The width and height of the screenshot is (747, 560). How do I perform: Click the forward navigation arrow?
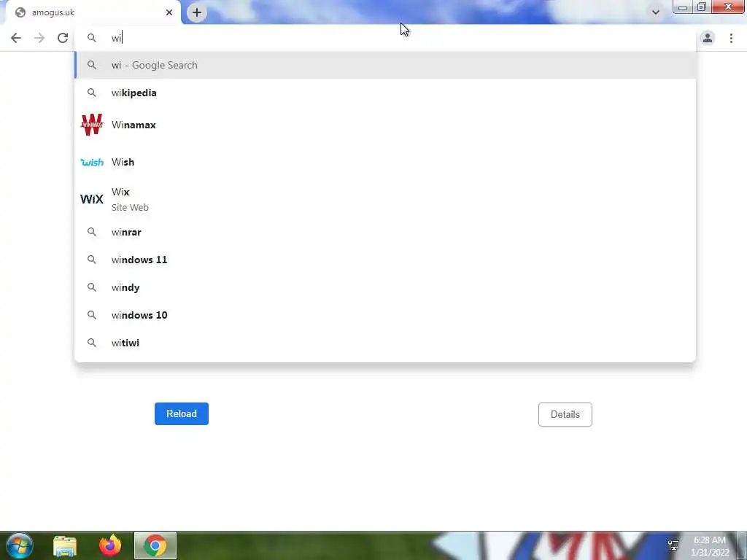pos(39,38)
